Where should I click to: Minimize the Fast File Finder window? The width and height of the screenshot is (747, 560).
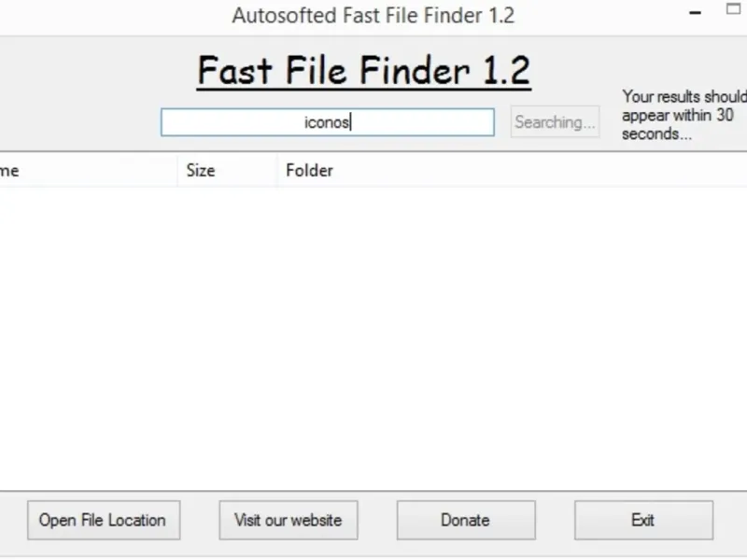[696, 14]
